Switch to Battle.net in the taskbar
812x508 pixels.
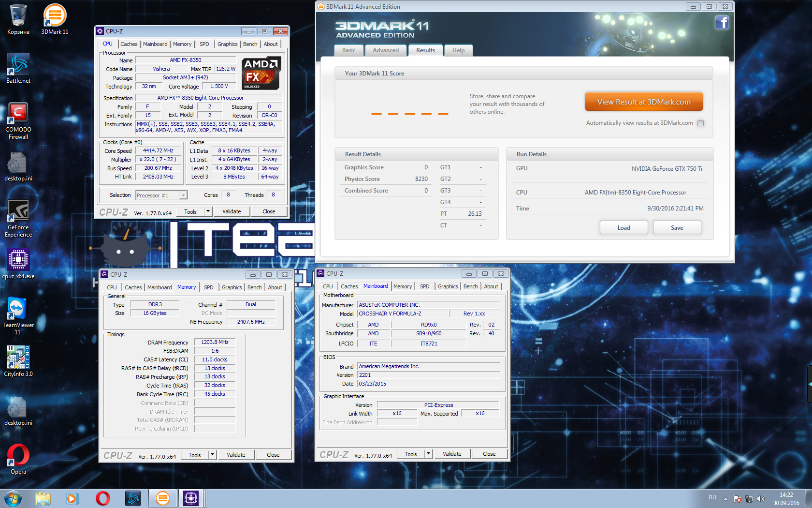tap(132, 498)
